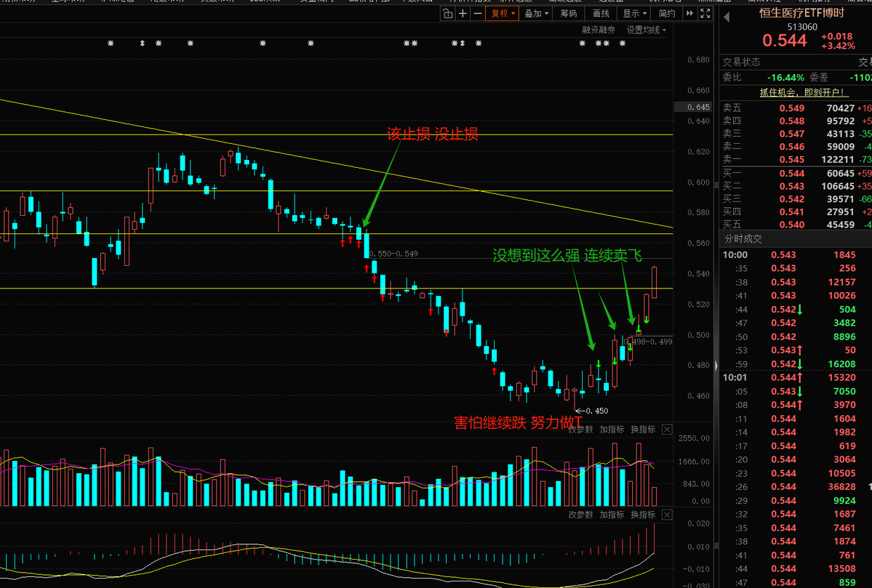Click the :38 tick row with volume 12157
This screenshot has width=872, height=588.
pyautogui.click(x=796, y=282)
